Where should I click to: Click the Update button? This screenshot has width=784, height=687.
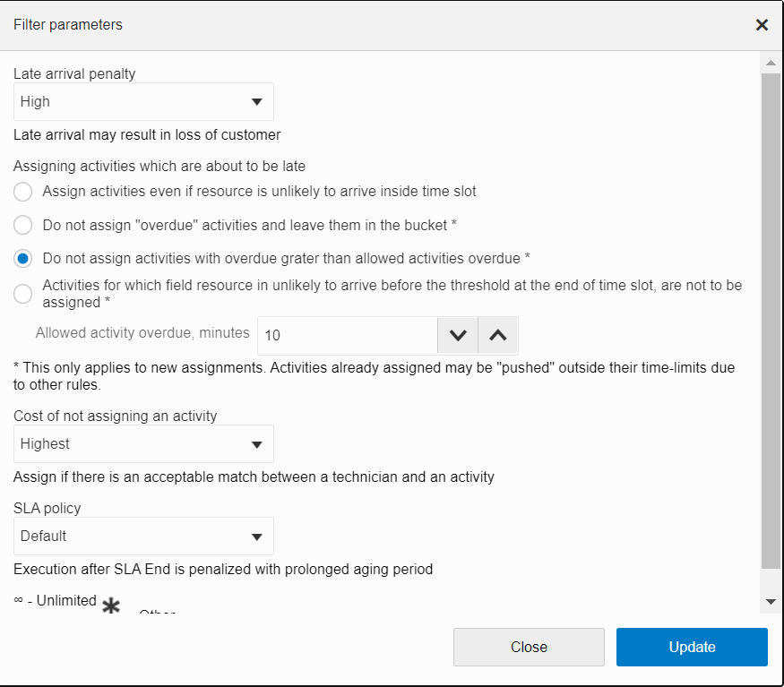pos(692,647)
